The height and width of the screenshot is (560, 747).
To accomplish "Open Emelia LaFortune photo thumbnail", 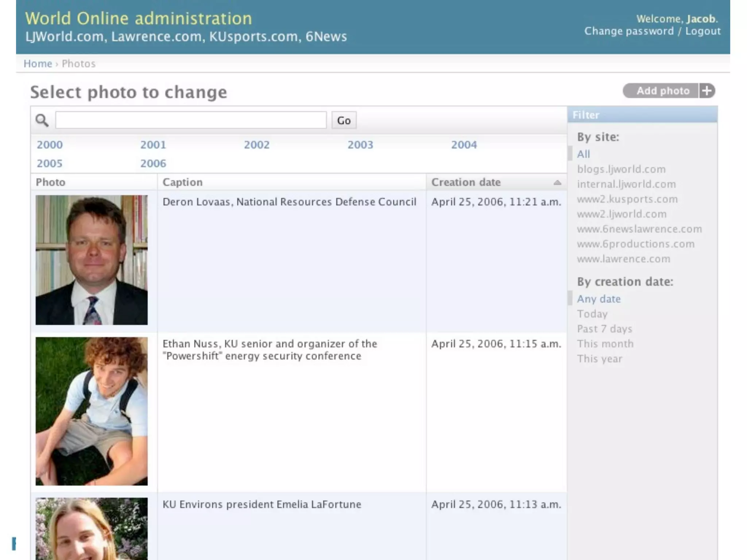I will tap(92, 529).
